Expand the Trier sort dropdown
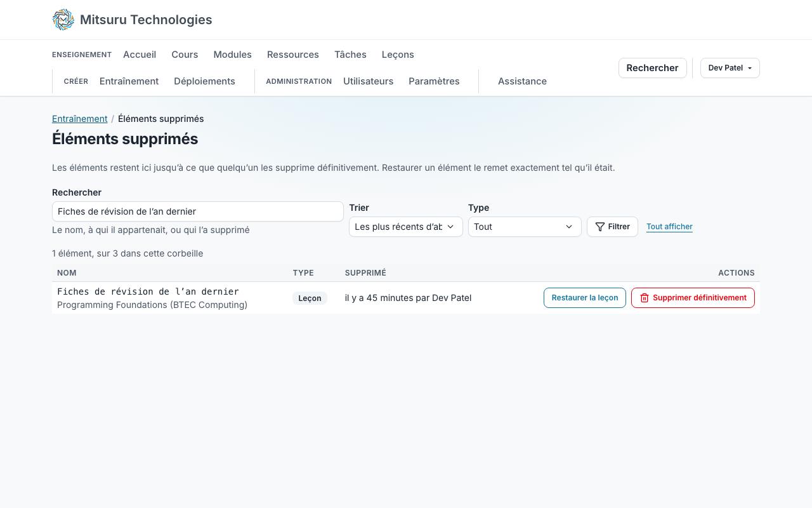Screen dimensions: 812x508 (406, 227)
